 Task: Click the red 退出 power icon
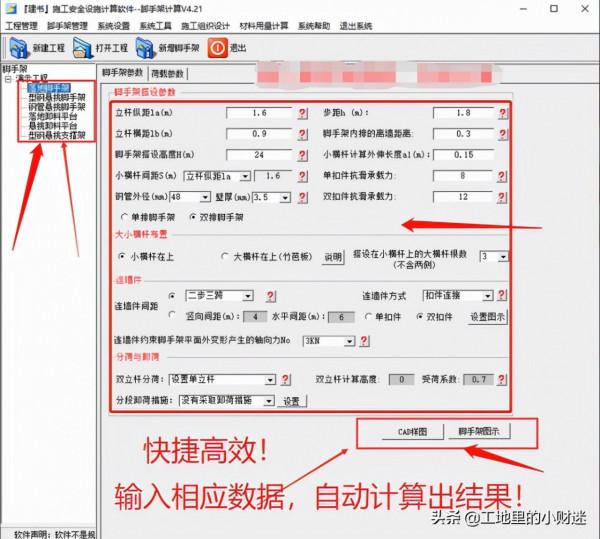pyautogui.click(x=217, y=48)
